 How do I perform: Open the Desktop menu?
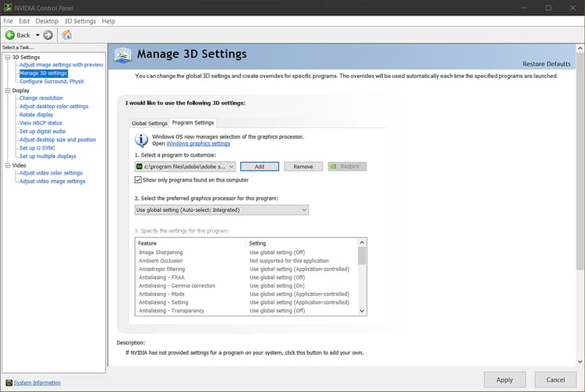(47, 21)
